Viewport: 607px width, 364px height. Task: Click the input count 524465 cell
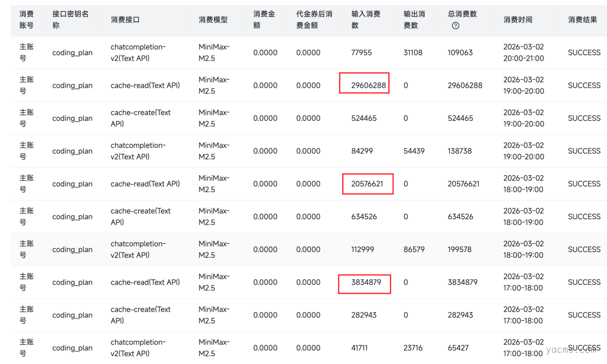point(364,119)
